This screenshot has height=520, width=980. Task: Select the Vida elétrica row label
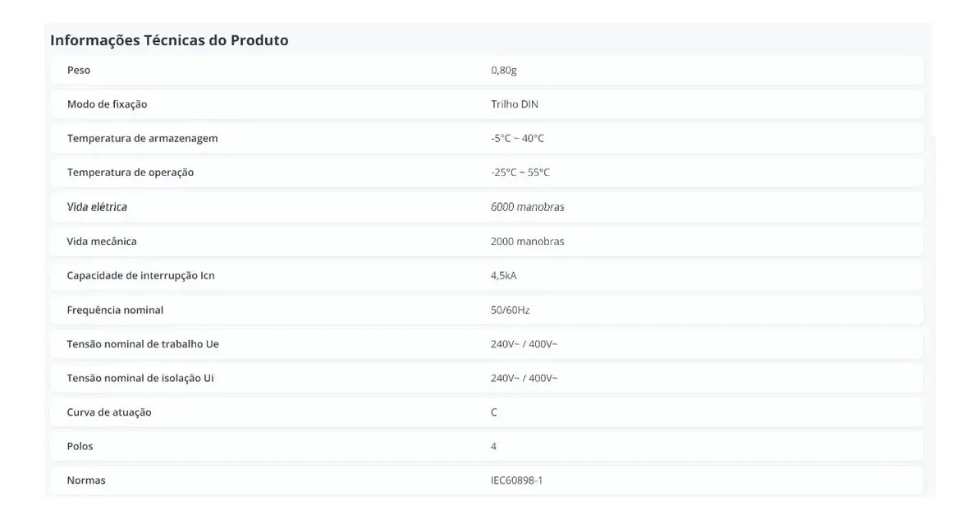pos(97,206)
